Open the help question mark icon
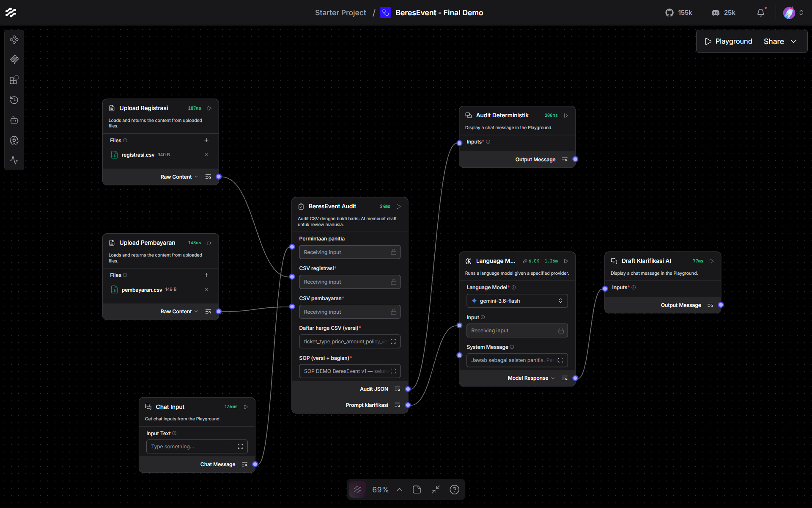The height and width of the screenshot is (508, 812). point(454,490)
